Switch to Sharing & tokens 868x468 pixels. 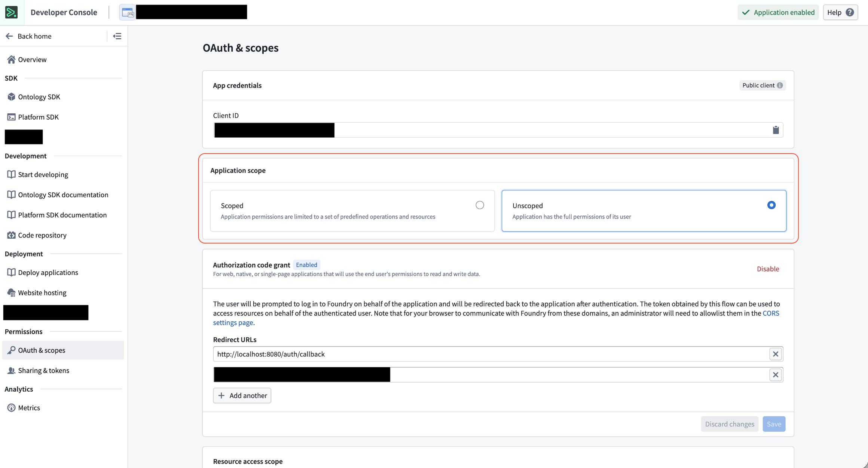pyautogui.click(x=43, y=370)
